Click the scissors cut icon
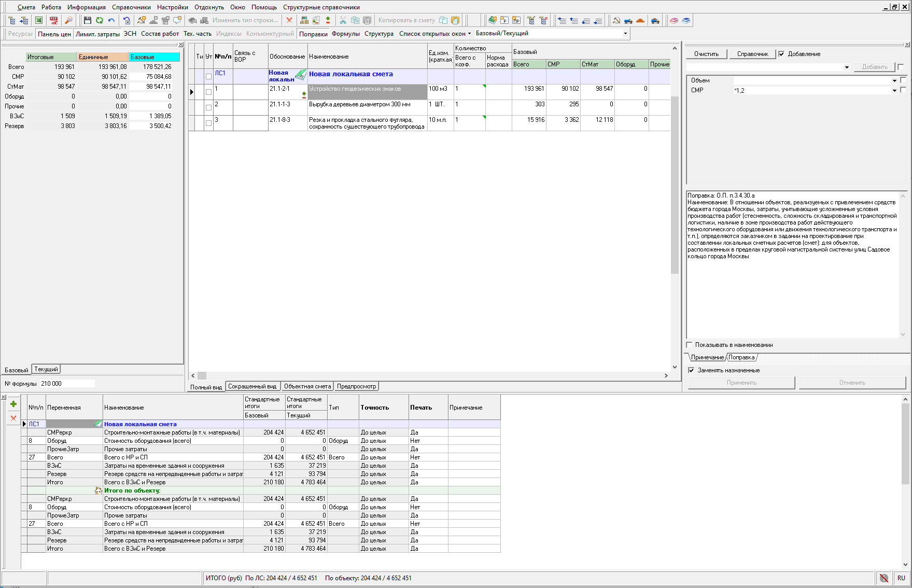The height and width of the screenshot is (588, 912). (343, 20)
